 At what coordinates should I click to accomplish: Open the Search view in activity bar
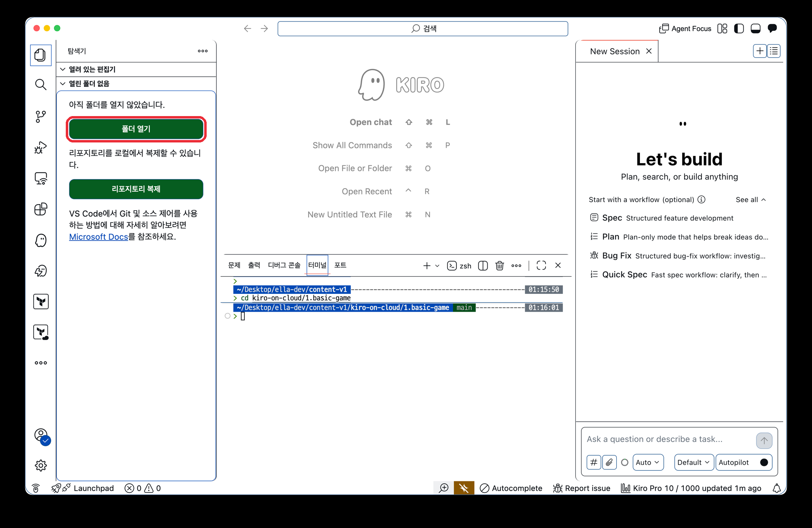[x=41, y=84]
